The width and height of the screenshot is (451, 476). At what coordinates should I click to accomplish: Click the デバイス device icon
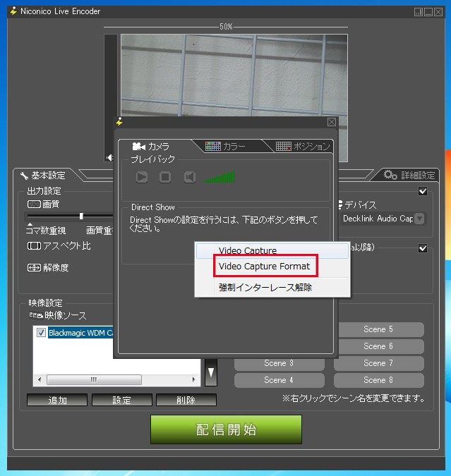click(x=341, y=205)
